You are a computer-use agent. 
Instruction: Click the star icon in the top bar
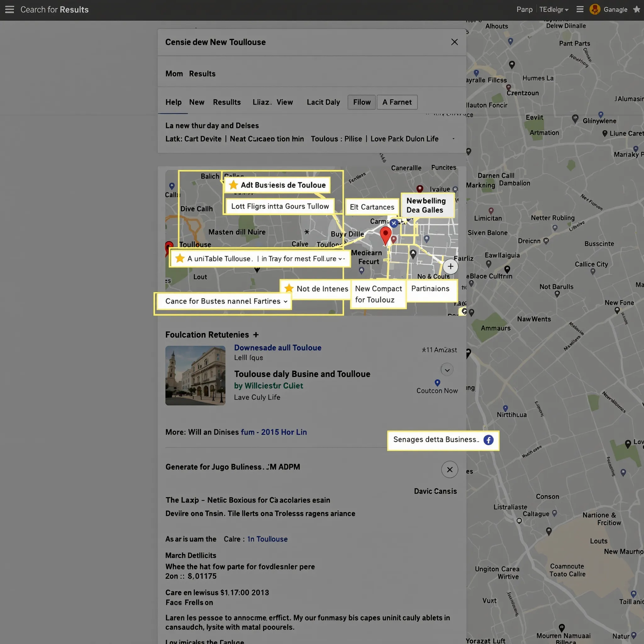[x=637, y=9]
